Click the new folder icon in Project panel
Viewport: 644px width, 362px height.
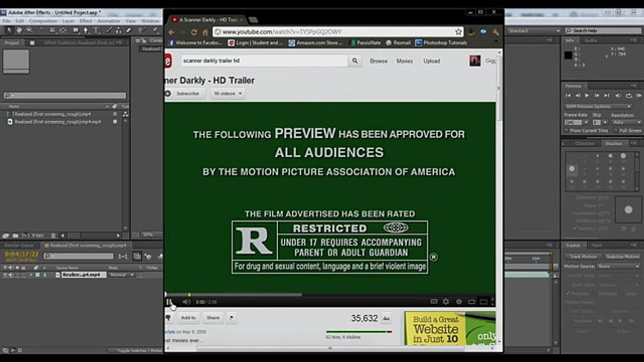point(16,235)
